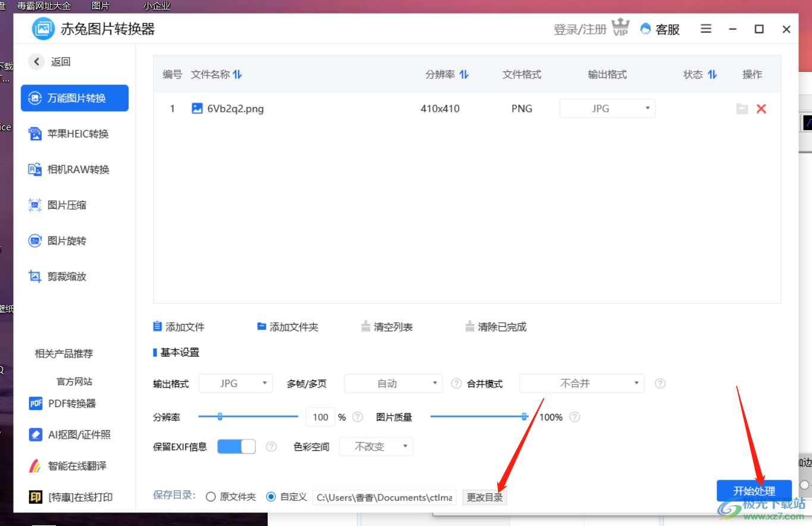
Task: Open the 合并模式 不合并 dropdown
Action: coord(582,383)
